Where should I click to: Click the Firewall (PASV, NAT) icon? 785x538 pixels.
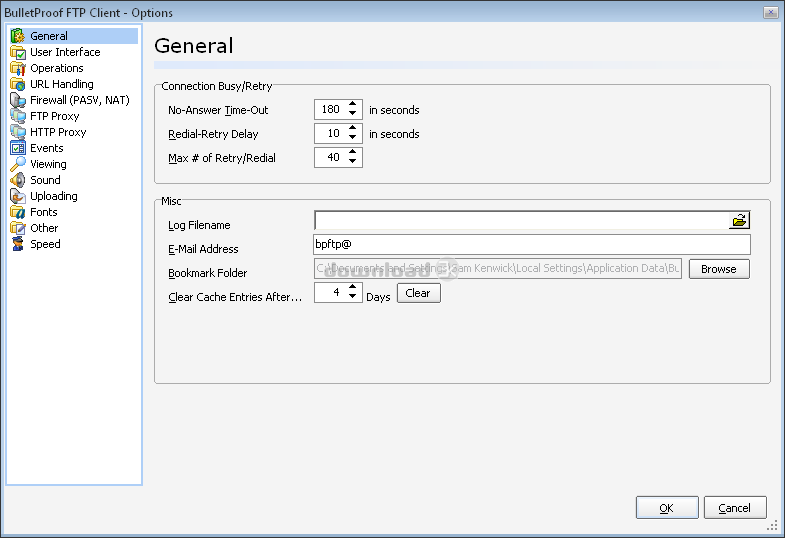(x=18, y=100)
